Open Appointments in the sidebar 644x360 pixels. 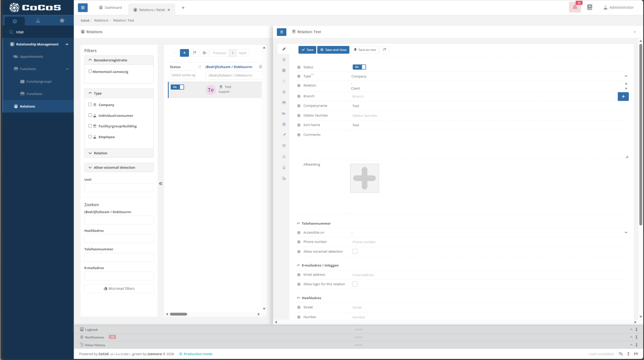tap(31, 57)
